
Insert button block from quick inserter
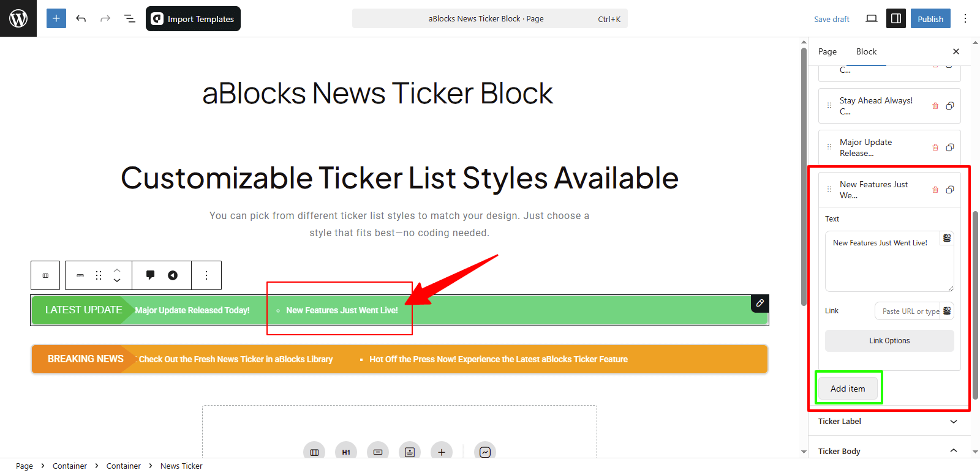tap(378, 452)
